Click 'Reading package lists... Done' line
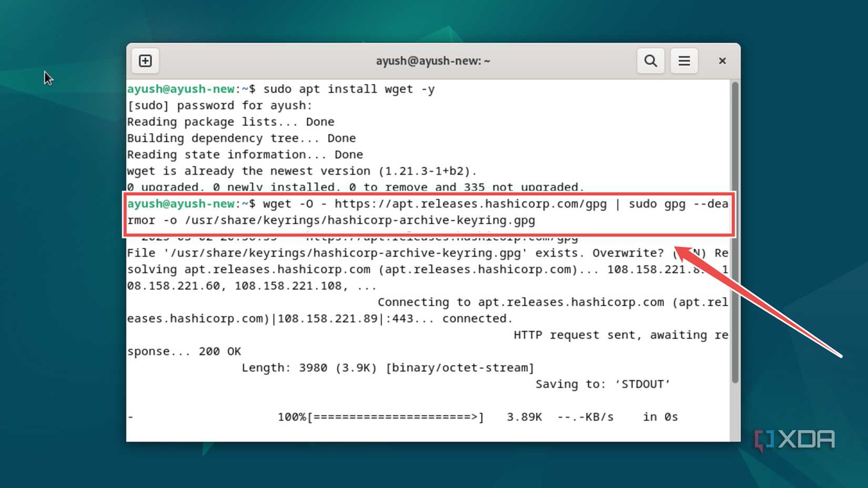Viewport: 868px width, 488px height. (230, 121)
